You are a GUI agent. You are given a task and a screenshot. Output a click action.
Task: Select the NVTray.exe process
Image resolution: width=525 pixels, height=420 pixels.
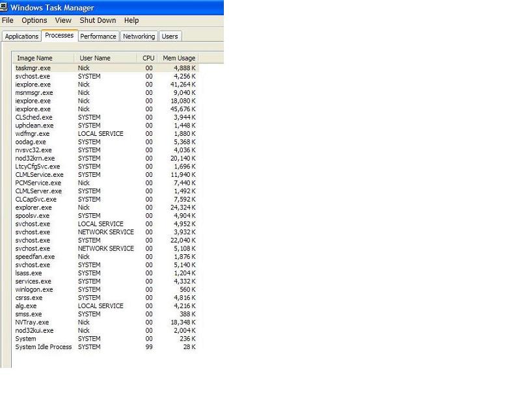106,322
